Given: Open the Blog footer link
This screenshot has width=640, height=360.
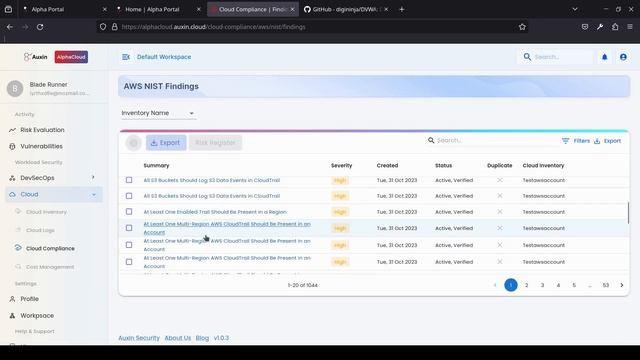Looking at the screenshot, I should point(202,338).
